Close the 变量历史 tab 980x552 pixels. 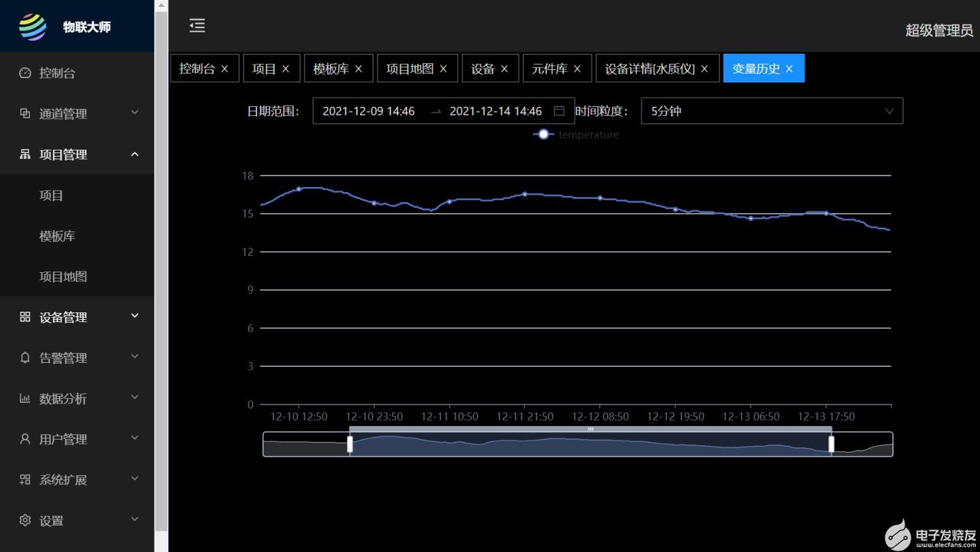(x=789, y=69)
